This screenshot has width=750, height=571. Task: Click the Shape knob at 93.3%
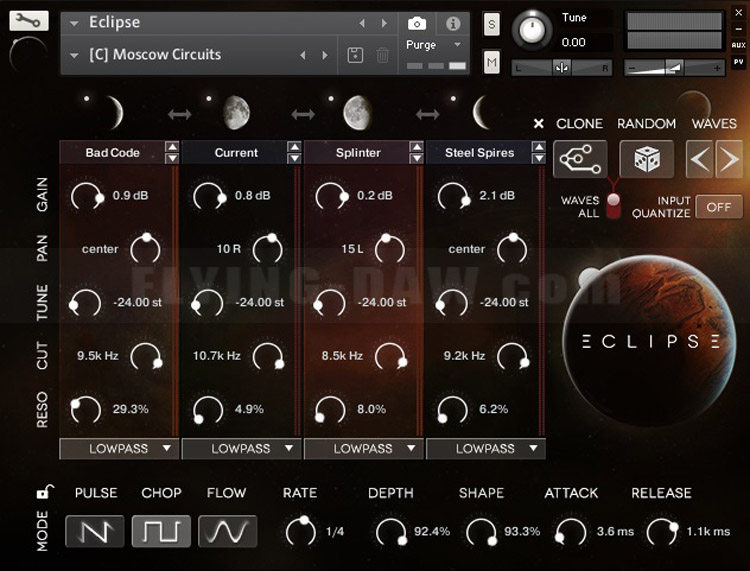[x=481, y=532]
